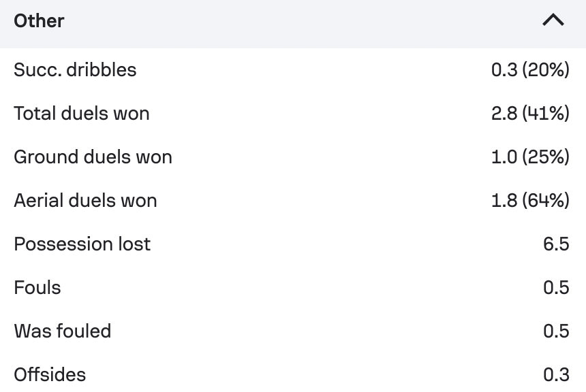
Task: Click the Fouls value 0.5
Action: (556, 287)
